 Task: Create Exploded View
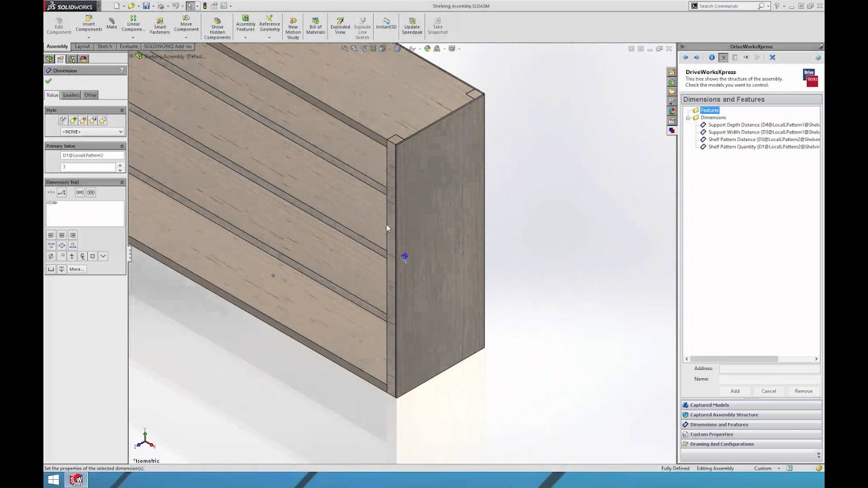tap(340, 26)
